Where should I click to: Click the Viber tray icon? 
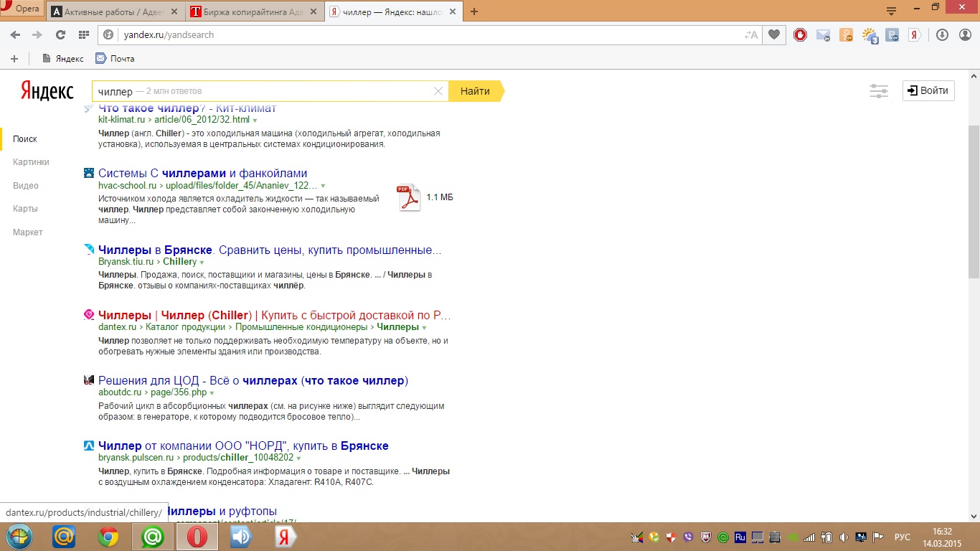[689, 537]
